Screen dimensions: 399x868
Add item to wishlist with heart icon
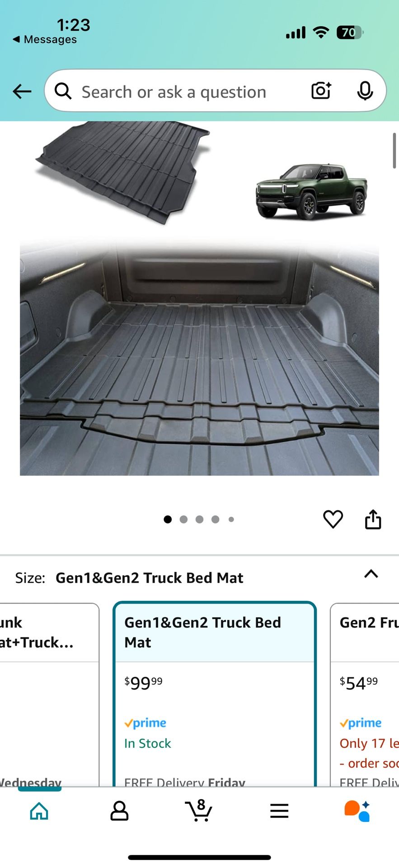tap(333, 519)
